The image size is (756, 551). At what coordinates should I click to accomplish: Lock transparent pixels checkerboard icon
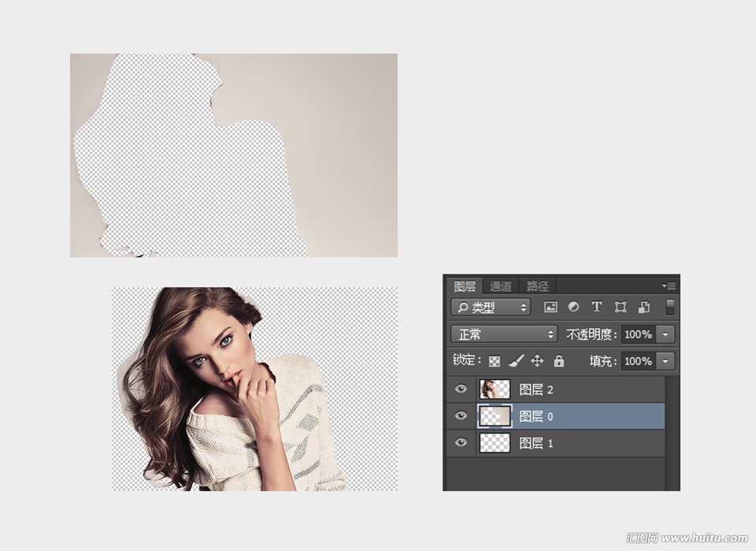point(495,361)
